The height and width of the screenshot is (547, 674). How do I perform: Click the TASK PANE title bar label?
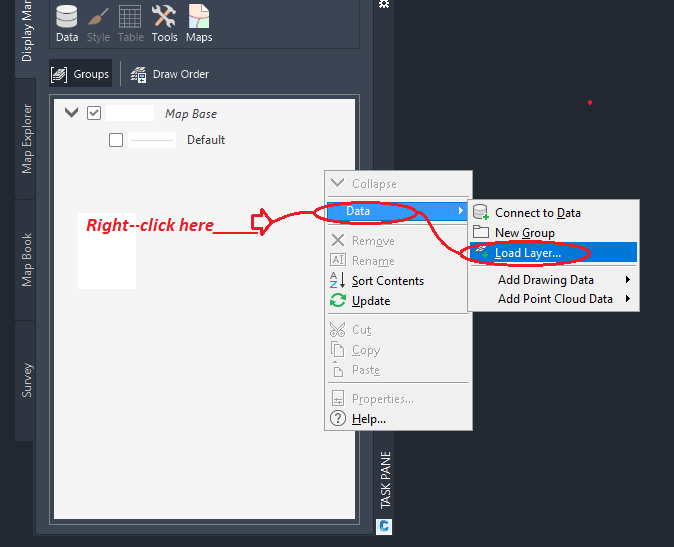(x=385, y=480)
